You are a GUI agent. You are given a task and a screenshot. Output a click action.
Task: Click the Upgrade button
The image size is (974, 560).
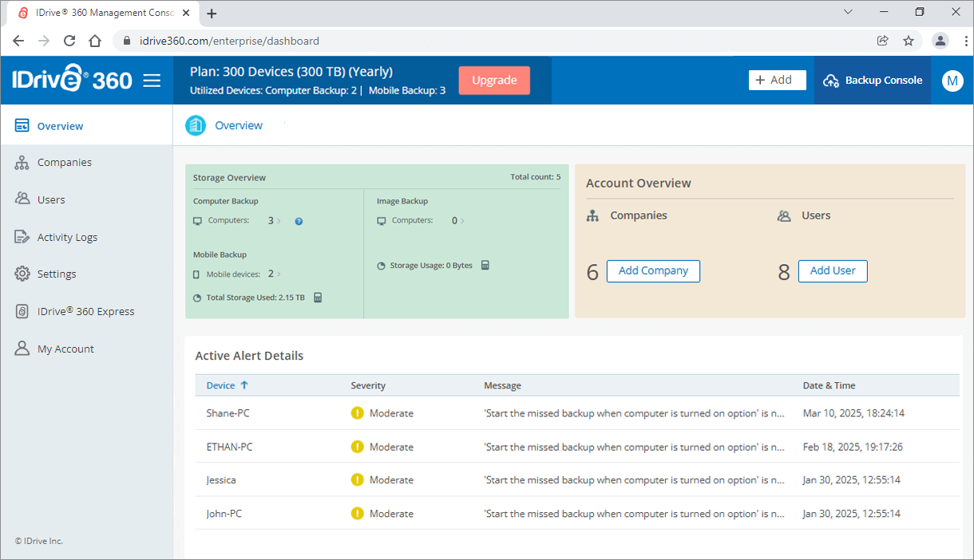[494, 80]
